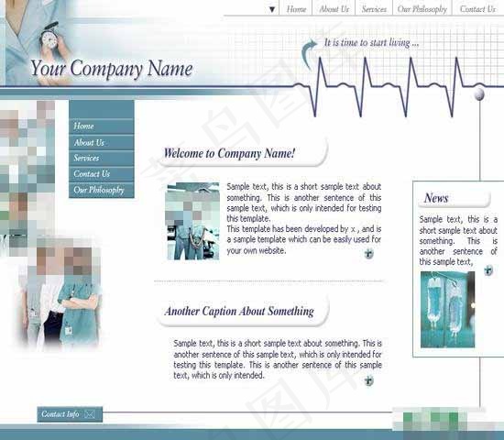Click Contact Us in the top navigation

[x=477, y=9]
